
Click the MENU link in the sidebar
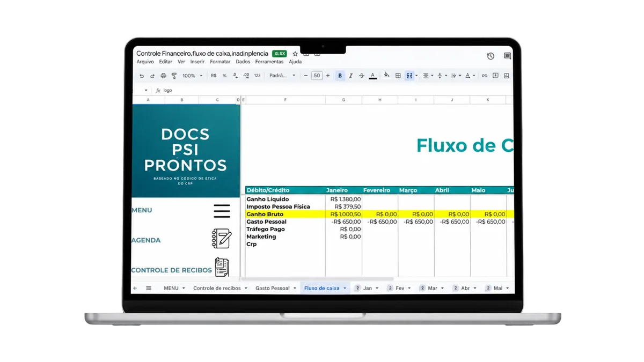click(x=142, y=210)
